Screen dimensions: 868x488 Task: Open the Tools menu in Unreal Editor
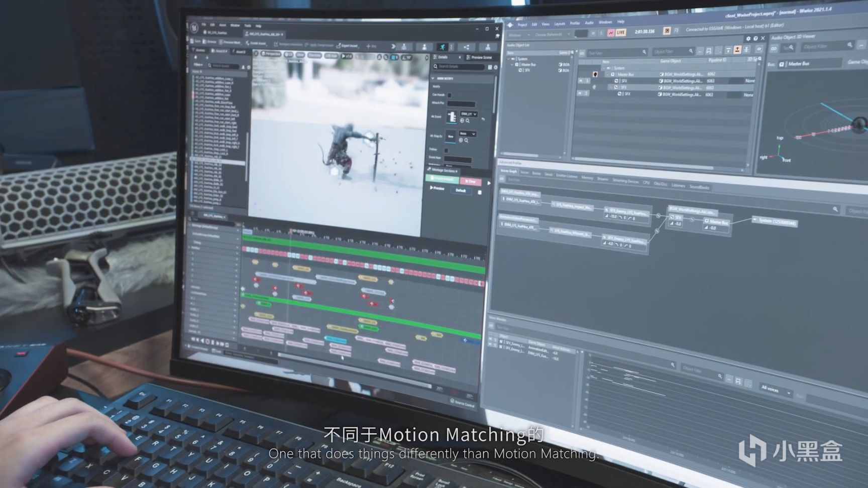(248, 26)
